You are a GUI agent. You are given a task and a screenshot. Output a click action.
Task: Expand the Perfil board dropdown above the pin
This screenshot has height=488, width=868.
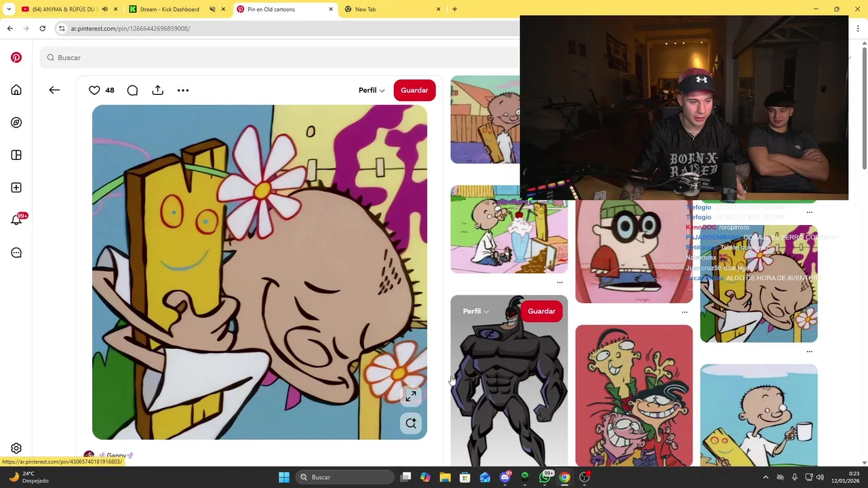372,90
